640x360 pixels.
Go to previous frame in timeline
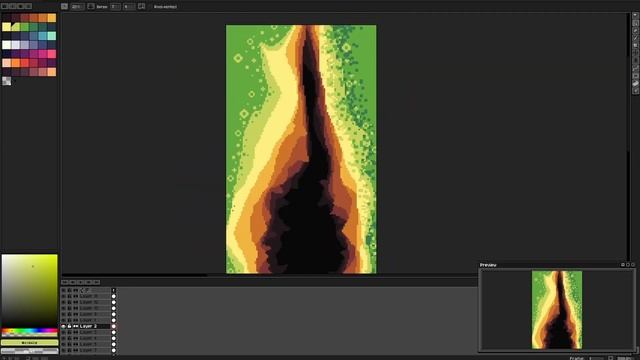click(73, 282)
